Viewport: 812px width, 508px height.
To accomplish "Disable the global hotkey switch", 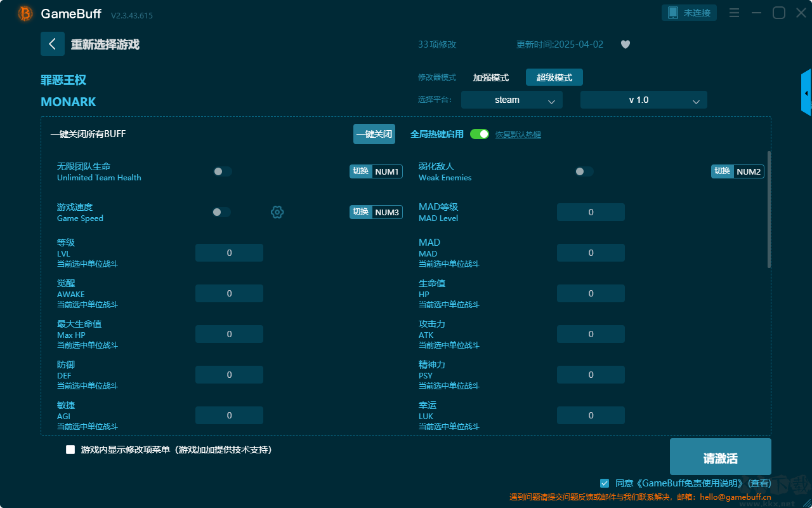I will [x=480, y=134].
